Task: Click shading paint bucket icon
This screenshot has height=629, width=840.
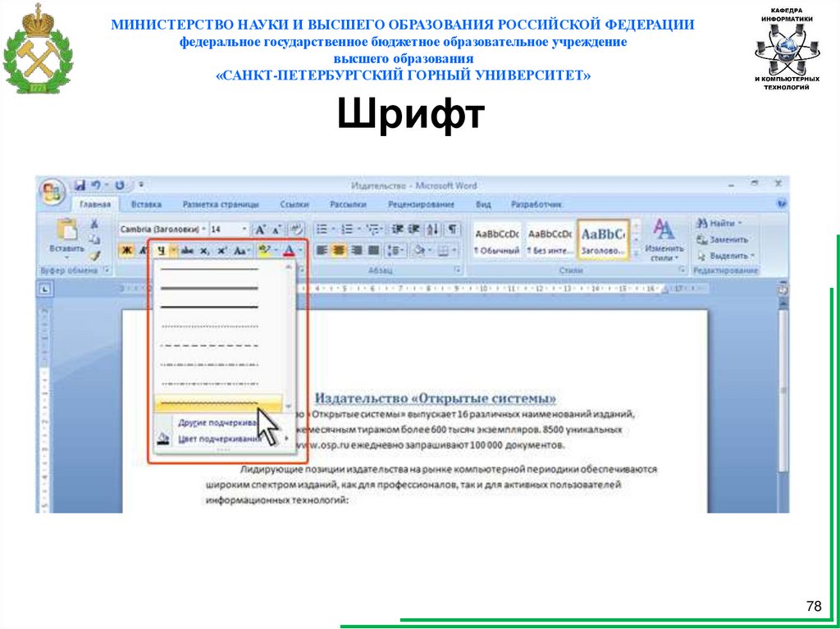Action: (421, 250)
